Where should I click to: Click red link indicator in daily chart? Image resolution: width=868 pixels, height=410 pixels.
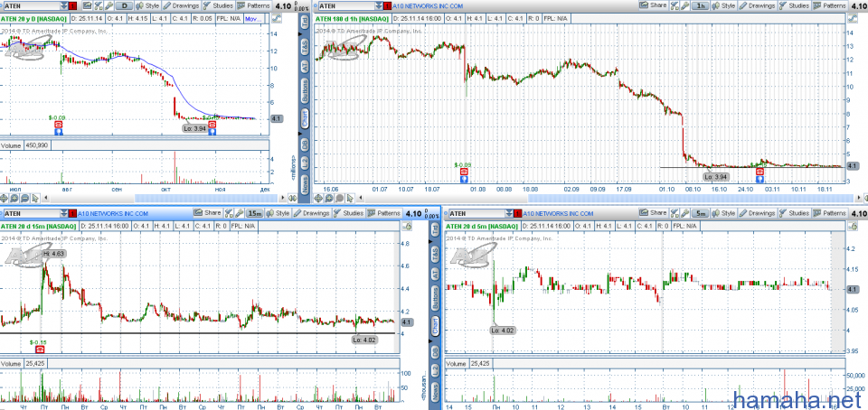click(72, 6)
